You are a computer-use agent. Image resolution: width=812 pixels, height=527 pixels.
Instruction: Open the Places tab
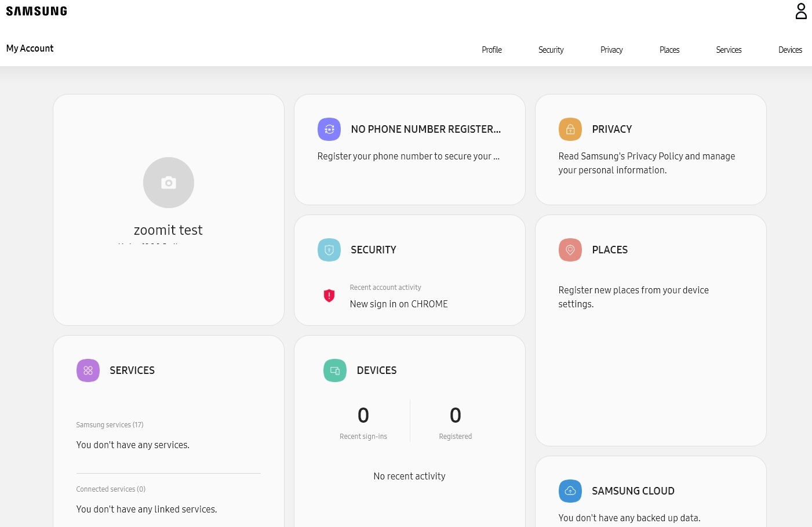[x=669, y=50]
